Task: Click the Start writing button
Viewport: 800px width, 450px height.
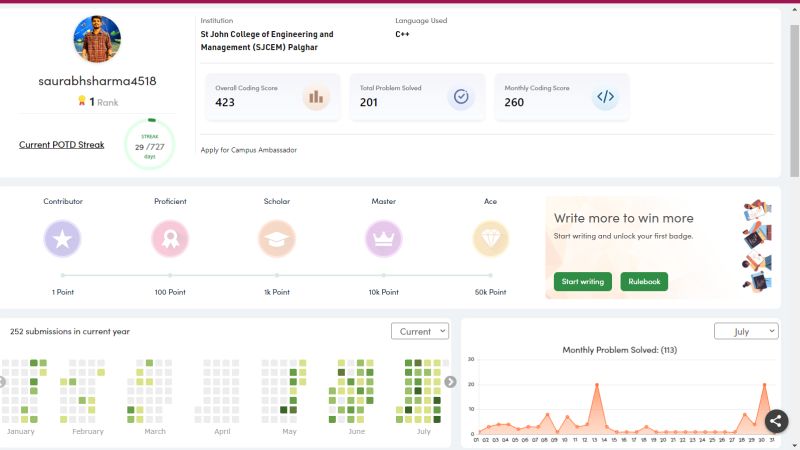Action: (x=582, y=282)
